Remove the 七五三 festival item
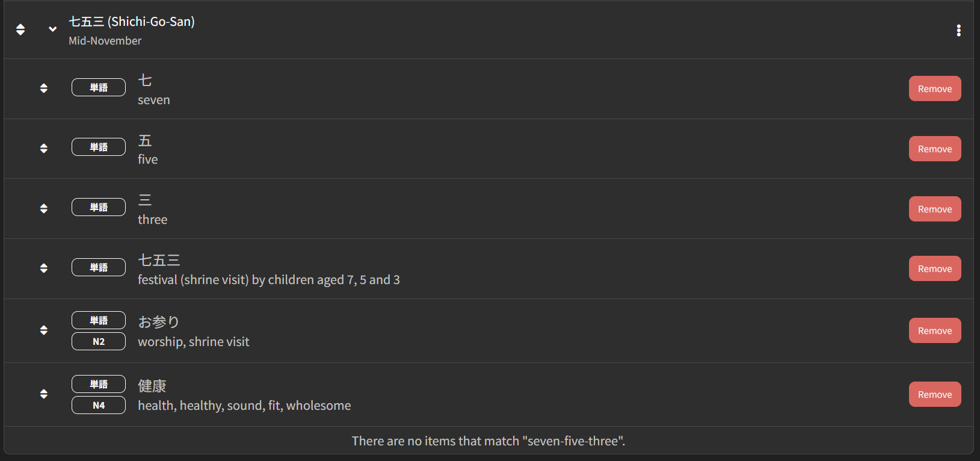980x461 pixels. 934,268
